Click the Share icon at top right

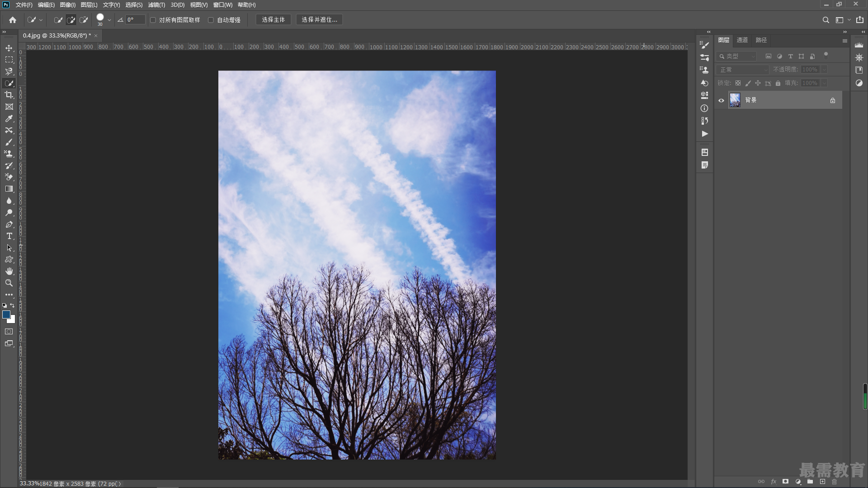pyautogui.click(x=859, y=20)
